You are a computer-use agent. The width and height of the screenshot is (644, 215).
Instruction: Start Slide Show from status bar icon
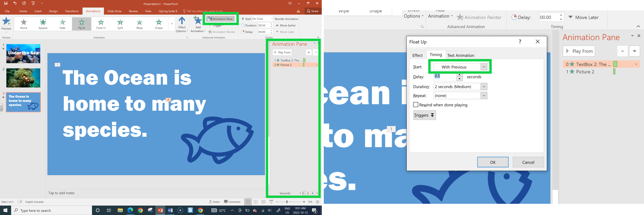click(x=271, y=202)
